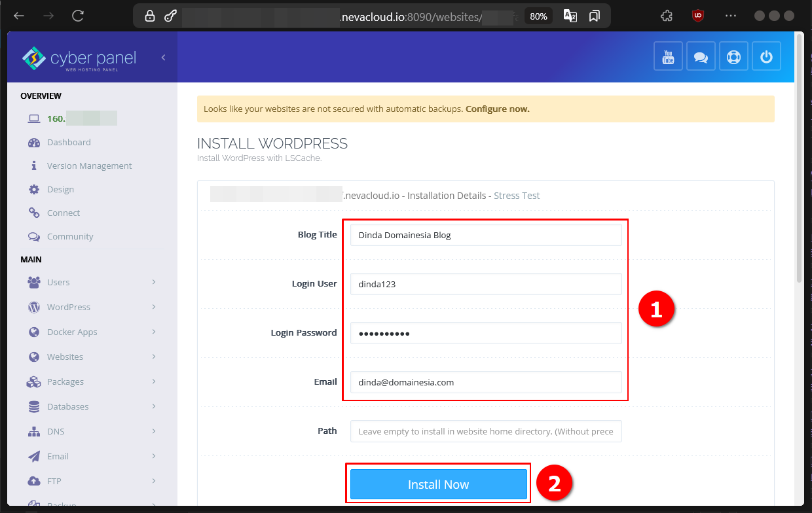Expand the Databases menu chevron
Screen dimensions: 812x513
(x=154, y=406)
